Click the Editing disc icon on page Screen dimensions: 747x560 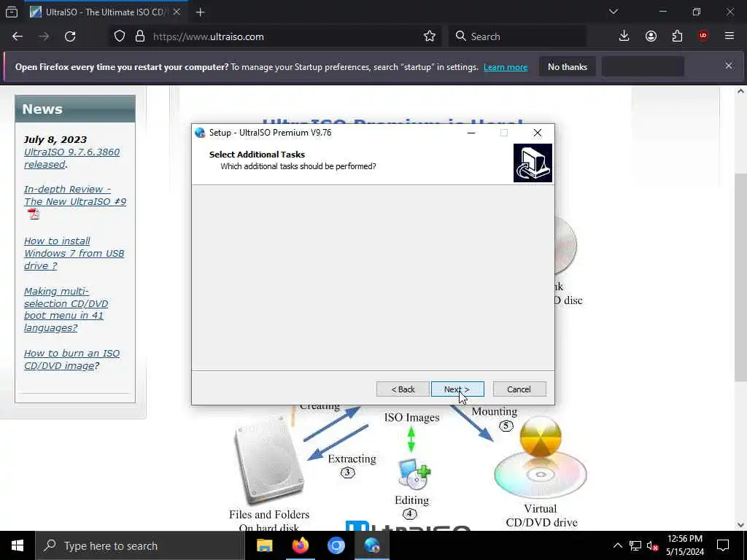click(x=414, y=474)
